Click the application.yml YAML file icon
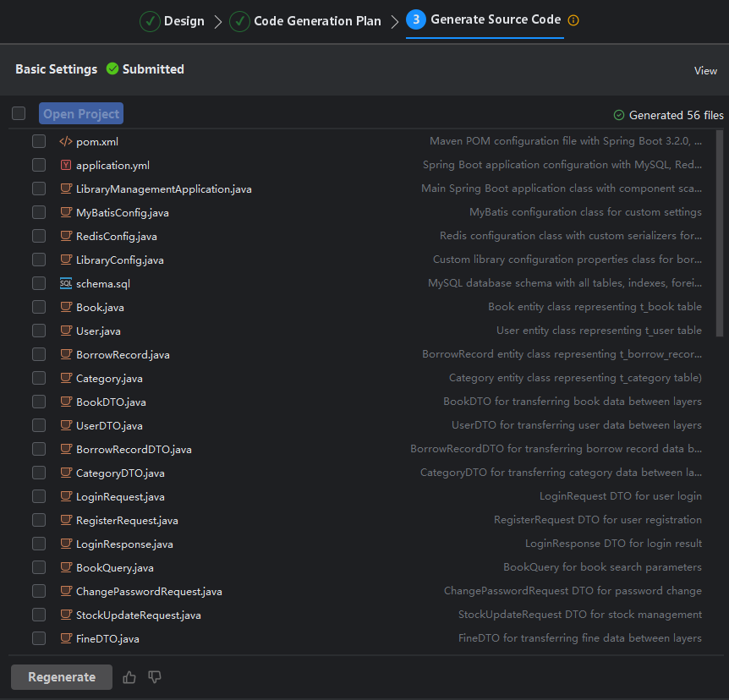Screen dimensions: 729x700 (x=66, y=165)
